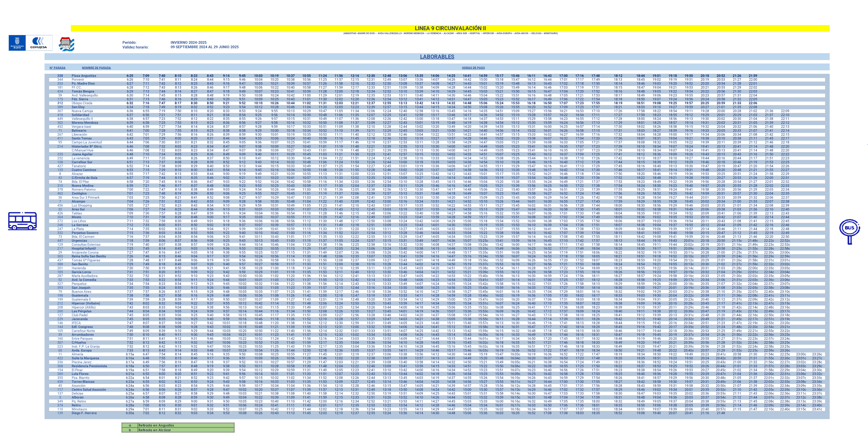Viewport: 868px width, 442px height.
Task: Click the 'Retirada en Alcázar' legend cell
Action: tap(186, 430)
